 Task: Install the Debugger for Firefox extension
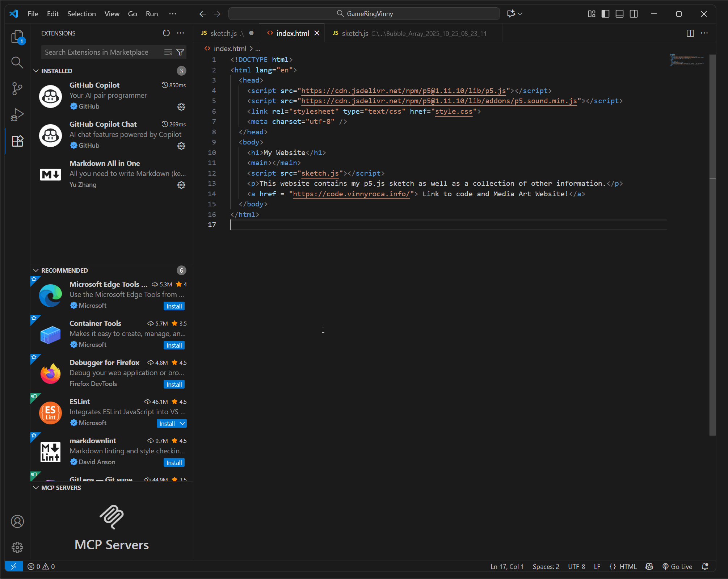point(174,384)
